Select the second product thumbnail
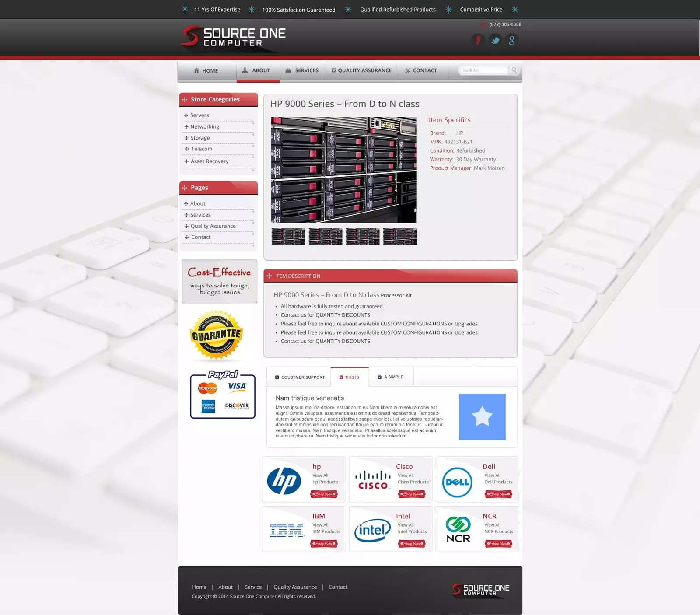Viewport: 700px width, 615px height. 325,237
